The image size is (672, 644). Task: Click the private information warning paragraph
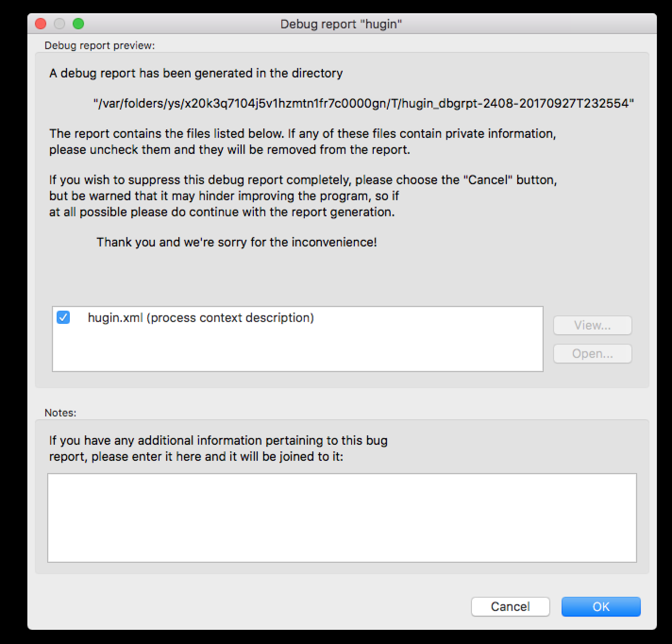click(x=302, y=142)
